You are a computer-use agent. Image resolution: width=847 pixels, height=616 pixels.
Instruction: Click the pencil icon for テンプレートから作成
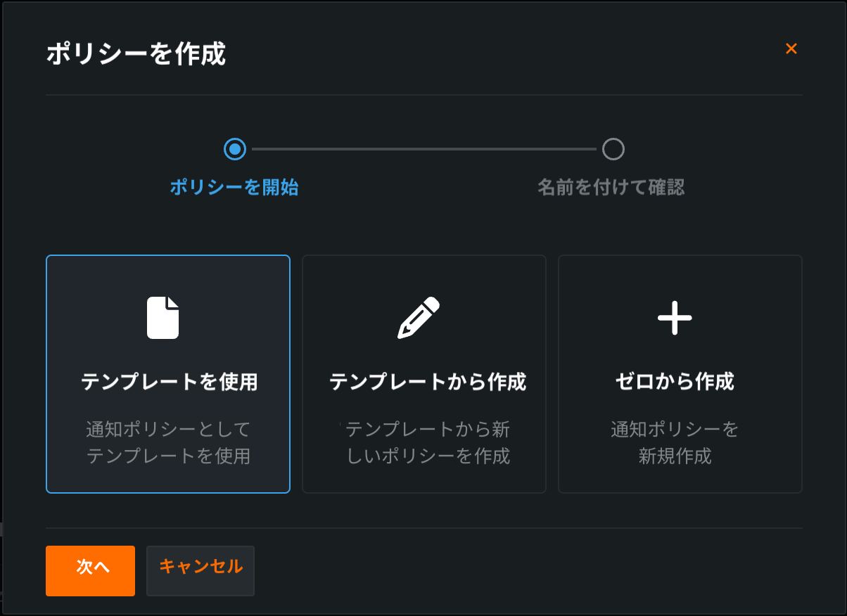(x=419, y=318)
